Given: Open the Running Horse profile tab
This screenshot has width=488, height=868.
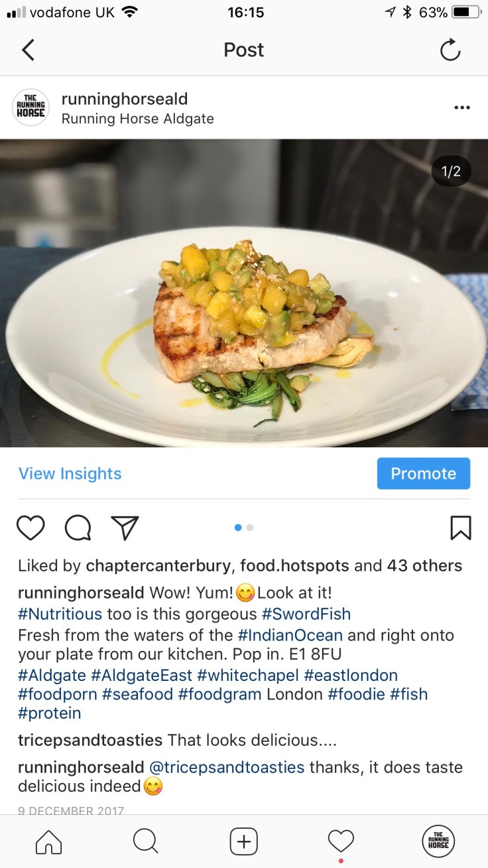Looking at the screenshot, I should 438,841.
